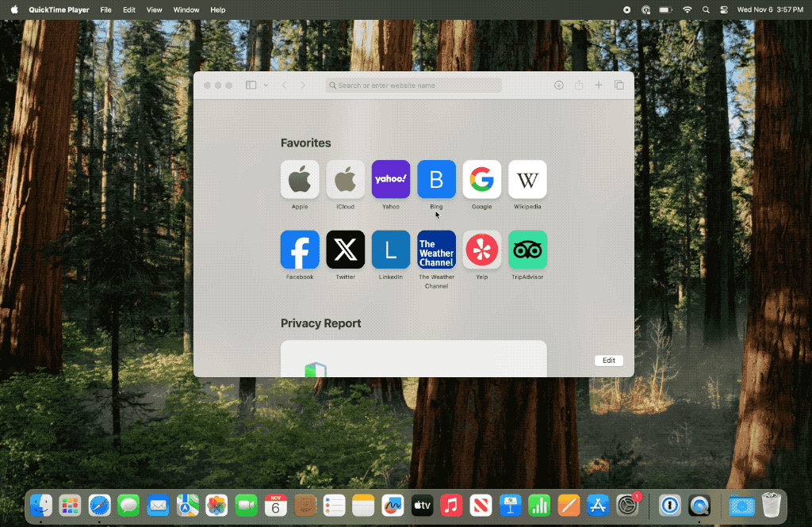Screen dimensions: 812x527
Task: Open Keynote from the Dock
Action: [x=510, y=506]
